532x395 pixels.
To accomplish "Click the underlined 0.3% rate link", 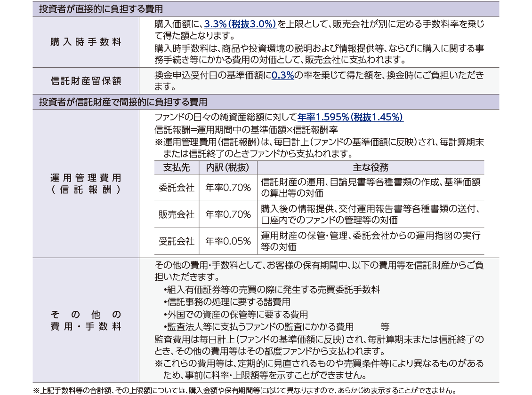I will pos(282,75).
